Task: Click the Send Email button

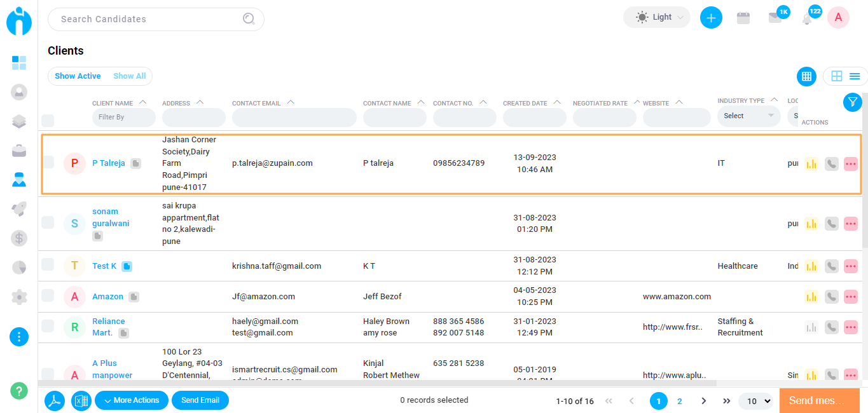Action: pos(200,400)
